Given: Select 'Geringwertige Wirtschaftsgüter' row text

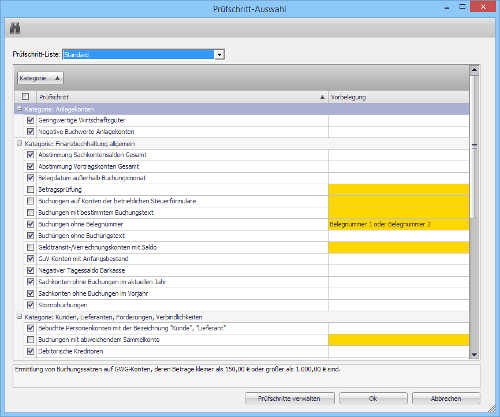Looking at the screenshot, I should click(82, 120).
